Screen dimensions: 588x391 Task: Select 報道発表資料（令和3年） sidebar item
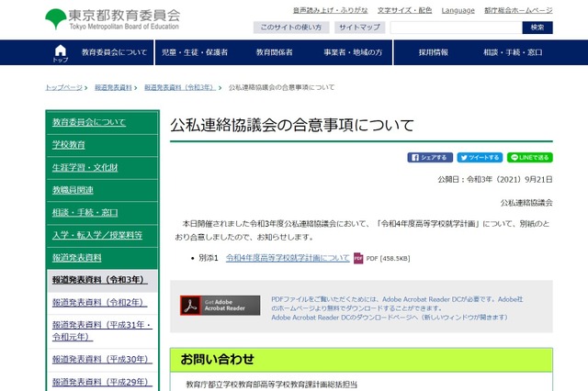pyautogui.click(x=100, y=280)
